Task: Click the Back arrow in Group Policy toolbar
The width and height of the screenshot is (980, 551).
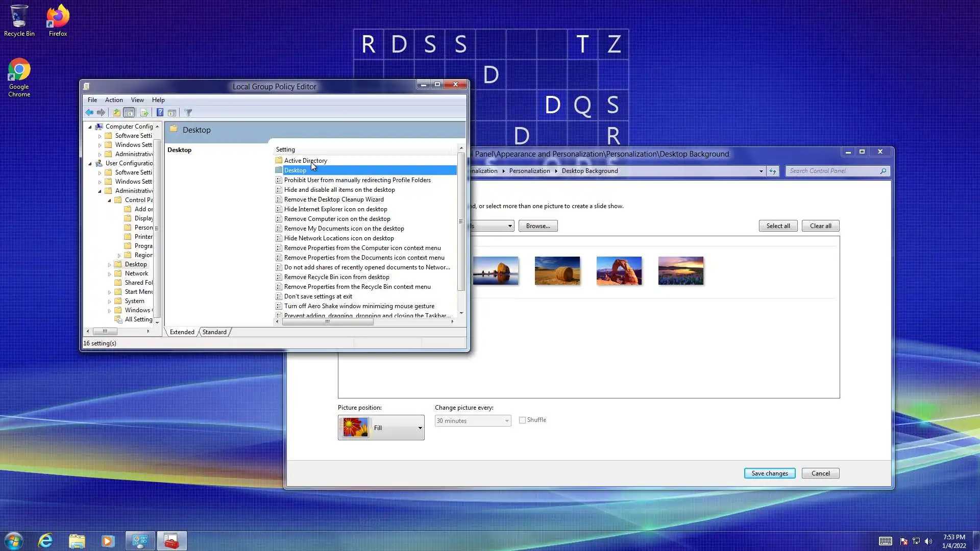Action: [x=89, y=113]
